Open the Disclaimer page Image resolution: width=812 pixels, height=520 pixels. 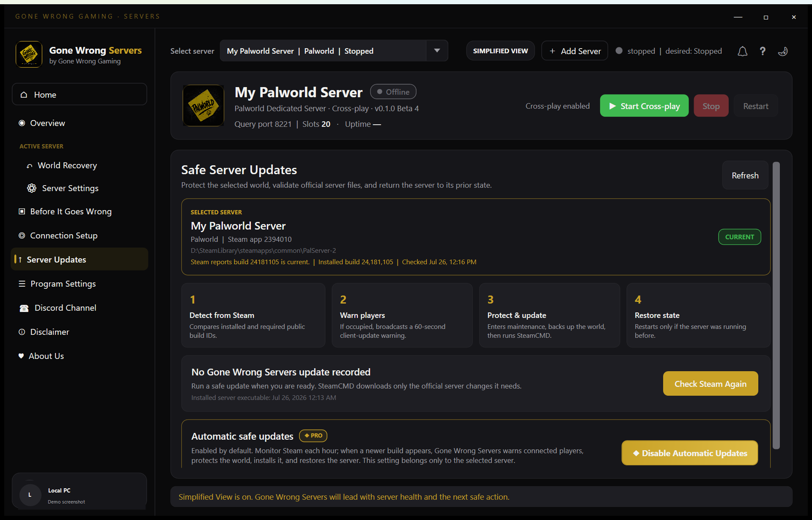pos(80,332)
